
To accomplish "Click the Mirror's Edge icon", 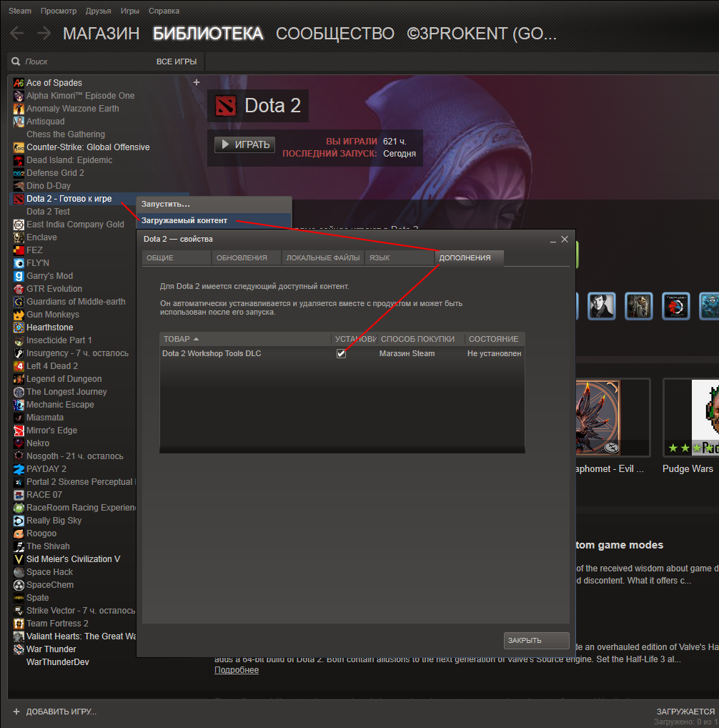I will coord(19,431).
